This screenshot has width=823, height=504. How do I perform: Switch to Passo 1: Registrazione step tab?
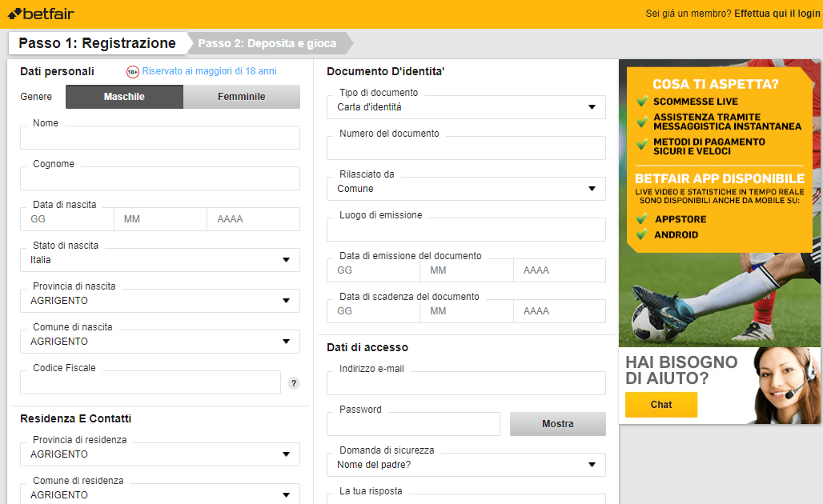point(97,43)
